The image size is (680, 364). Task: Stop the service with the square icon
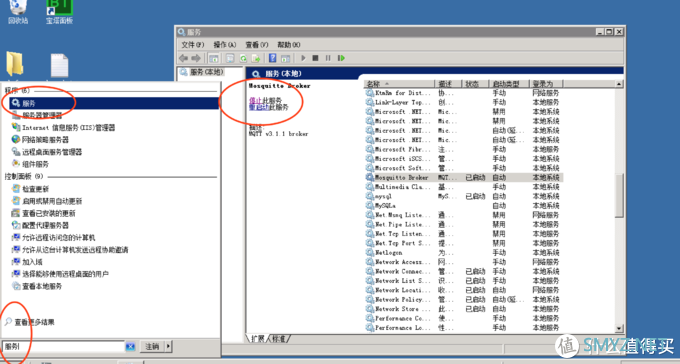(316, 58)
